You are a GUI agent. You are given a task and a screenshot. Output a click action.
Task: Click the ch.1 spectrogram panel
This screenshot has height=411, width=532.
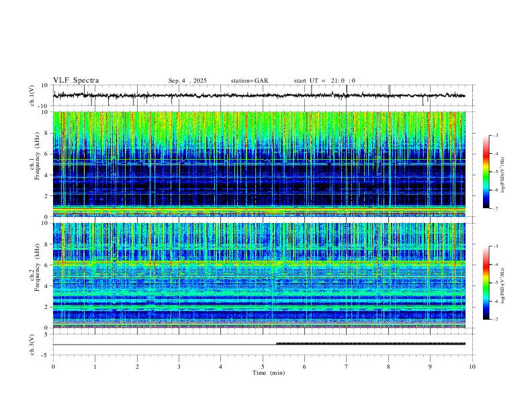259,164
